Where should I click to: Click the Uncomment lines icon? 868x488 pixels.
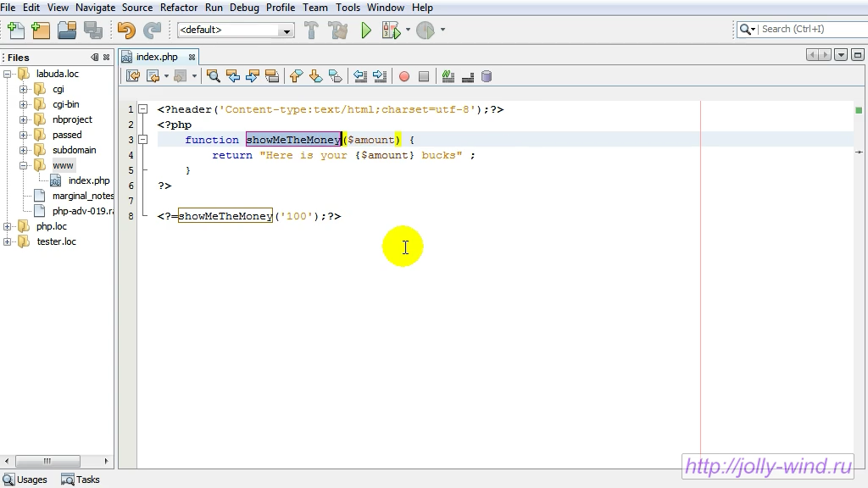tap(468, 77)
